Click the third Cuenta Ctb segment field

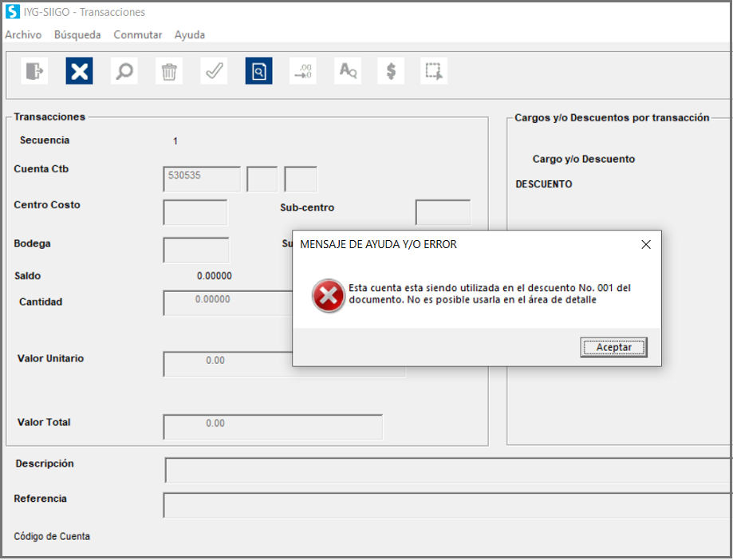click(301, 179)
